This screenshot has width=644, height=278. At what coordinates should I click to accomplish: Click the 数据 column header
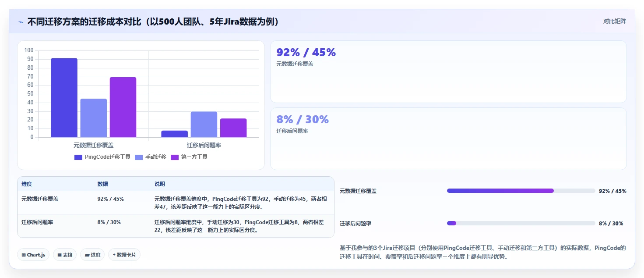click(102, 184)
